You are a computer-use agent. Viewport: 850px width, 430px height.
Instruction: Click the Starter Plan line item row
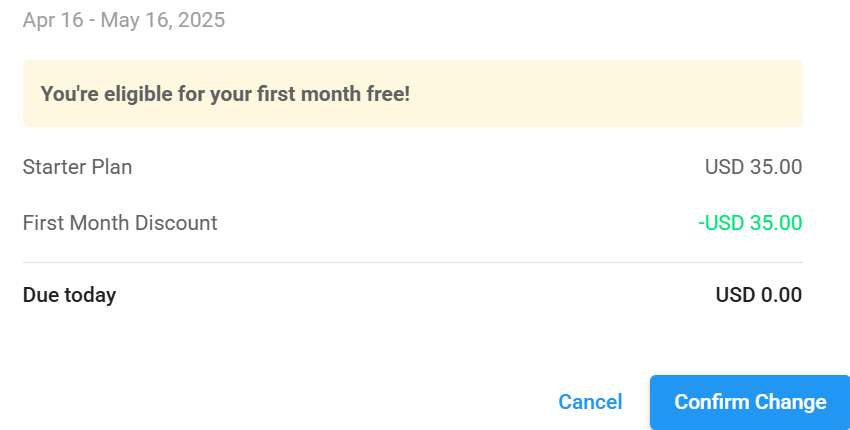[x=412, y=167]
